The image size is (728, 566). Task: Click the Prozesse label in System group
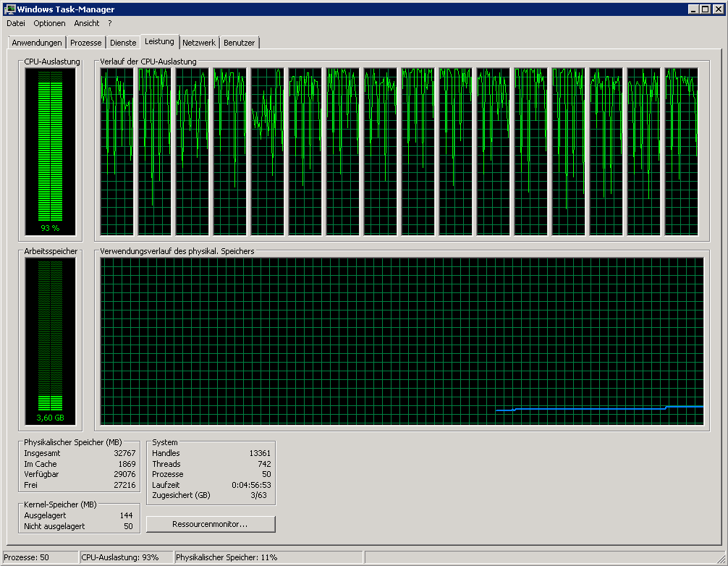[168, 474]
